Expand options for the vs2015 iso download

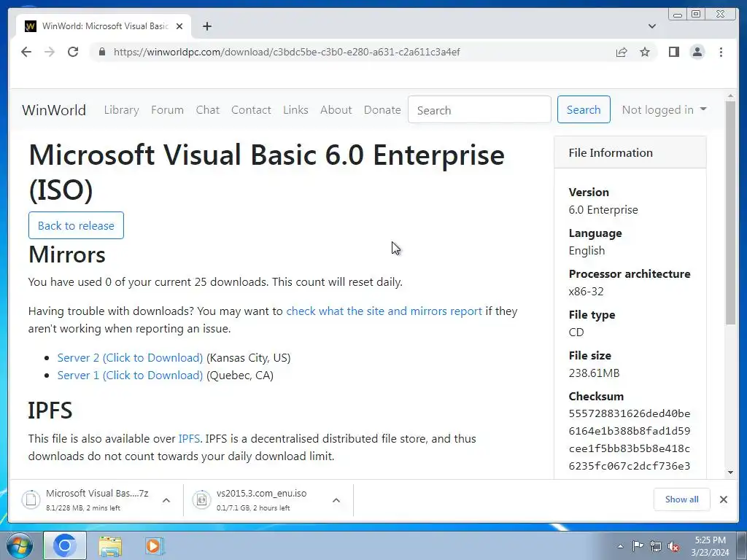tap(336, 500)
